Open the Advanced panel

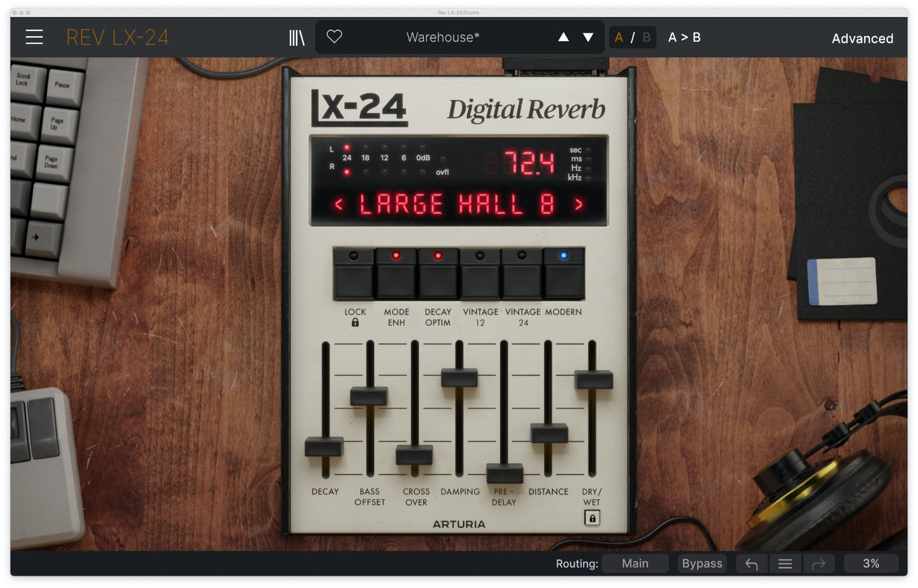861,38
